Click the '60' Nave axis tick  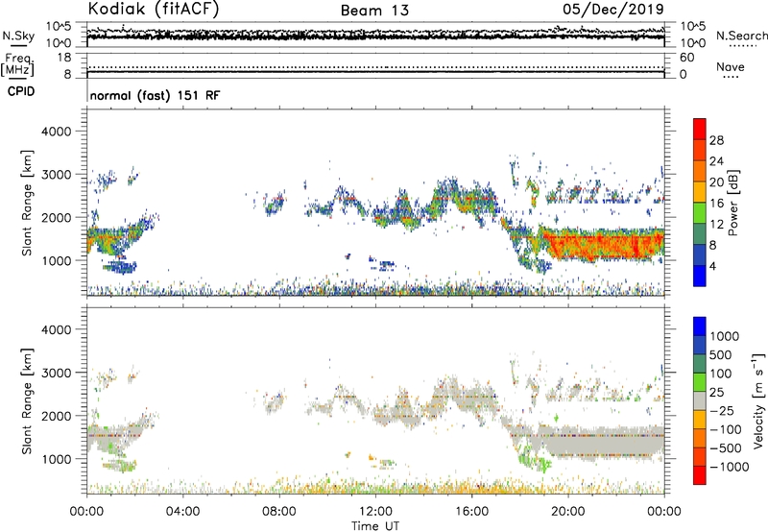click(686, 58)
